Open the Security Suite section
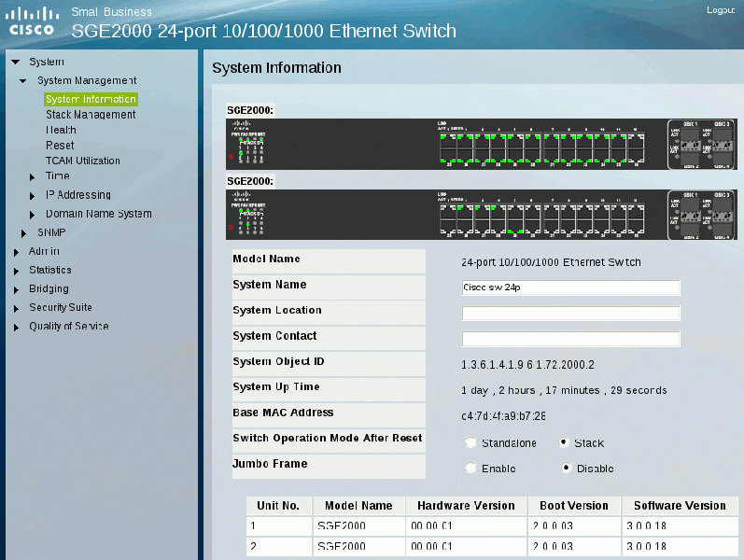This screenshot has width=744, height=560. [61, 307]
